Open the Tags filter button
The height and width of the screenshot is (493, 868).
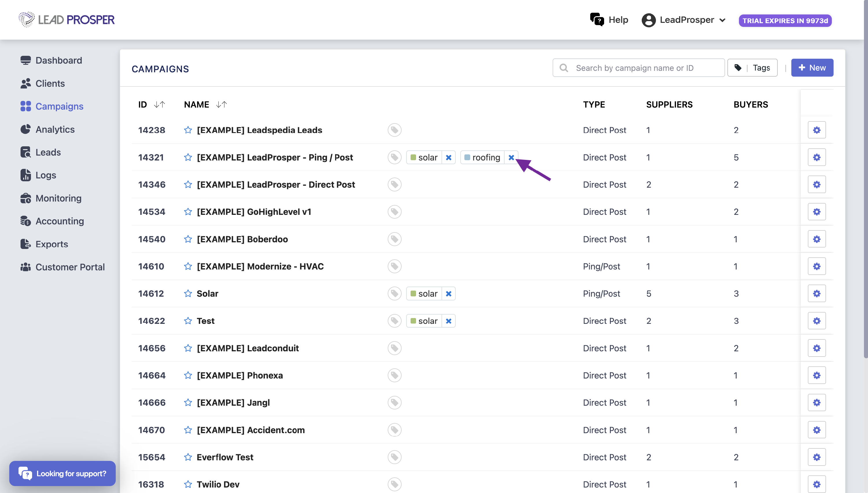pyautogui.click(x=752, y=68)
